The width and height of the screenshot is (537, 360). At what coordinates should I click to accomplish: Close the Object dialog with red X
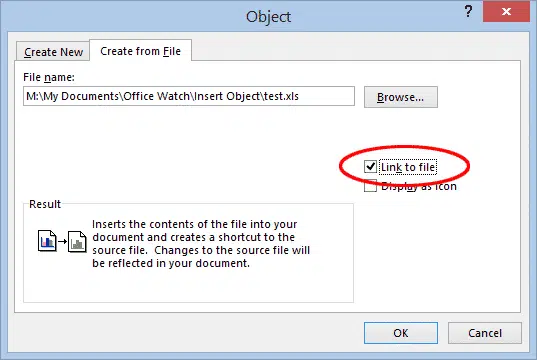click(x=506, y=11)
